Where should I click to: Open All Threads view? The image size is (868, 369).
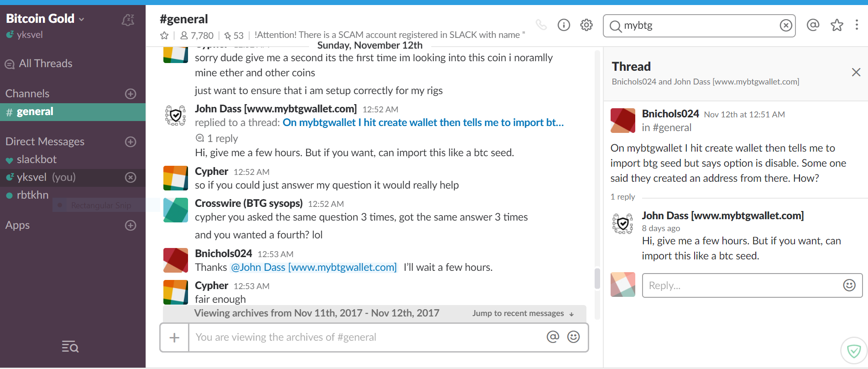click(39, 63)
